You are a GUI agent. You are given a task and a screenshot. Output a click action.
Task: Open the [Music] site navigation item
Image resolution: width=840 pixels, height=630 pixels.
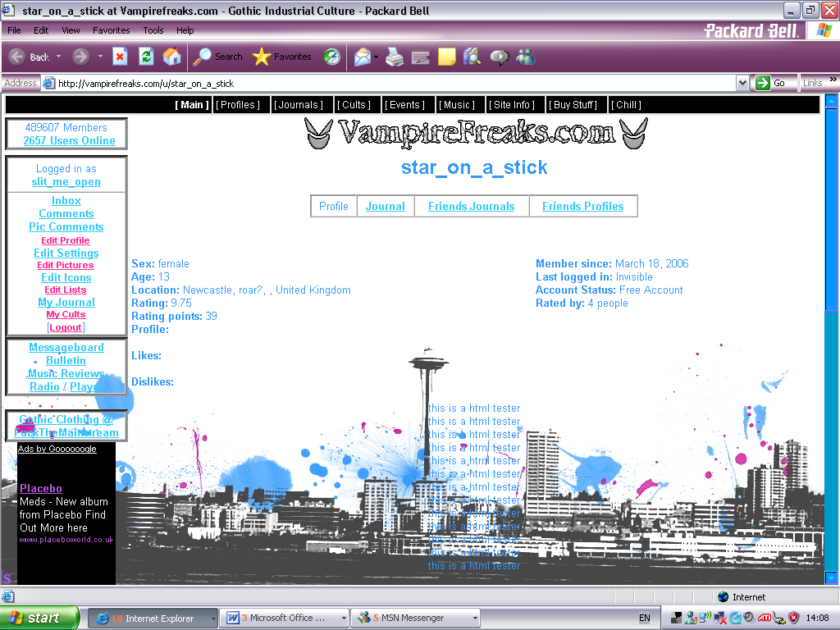coord(457,105)
